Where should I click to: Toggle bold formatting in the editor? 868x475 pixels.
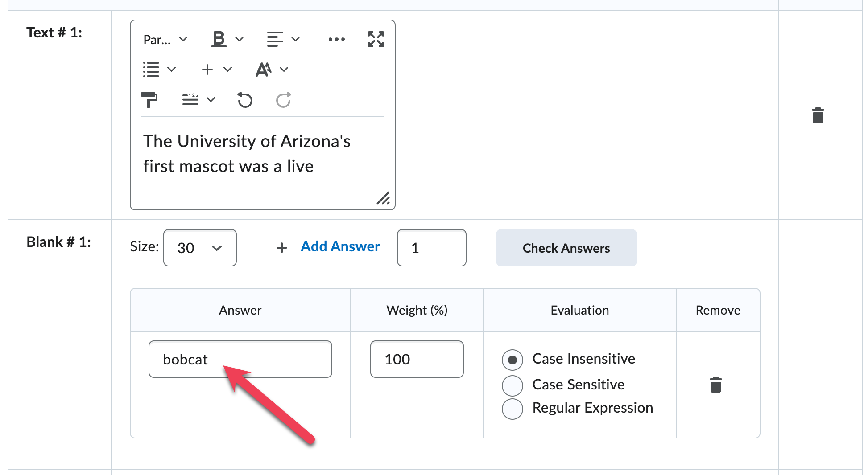pos(219,39)
